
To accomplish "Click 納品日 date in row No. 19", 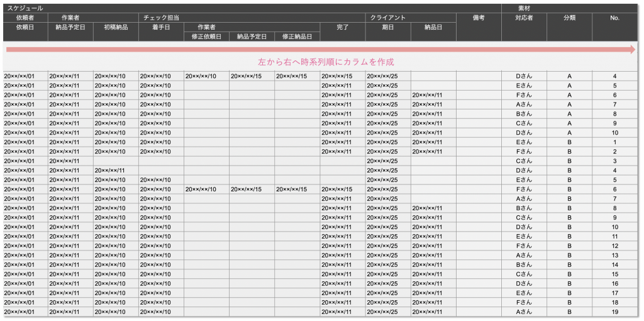I will tap(433, 312).
